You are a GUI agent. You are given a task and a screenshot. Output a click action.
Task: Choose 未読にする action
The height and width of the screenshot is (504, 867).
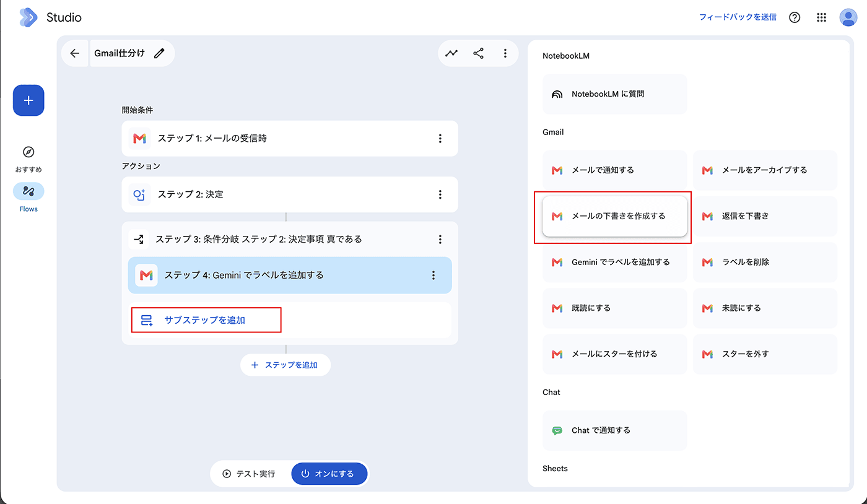coord(765,308)
